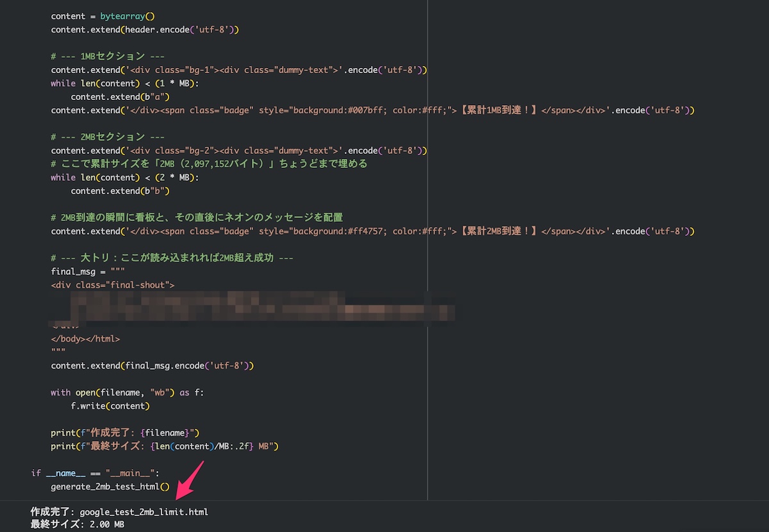Click the '大トリ' comment line
Image resolution: width=769 pixels, height=532 pixels.
click(172, 258)
